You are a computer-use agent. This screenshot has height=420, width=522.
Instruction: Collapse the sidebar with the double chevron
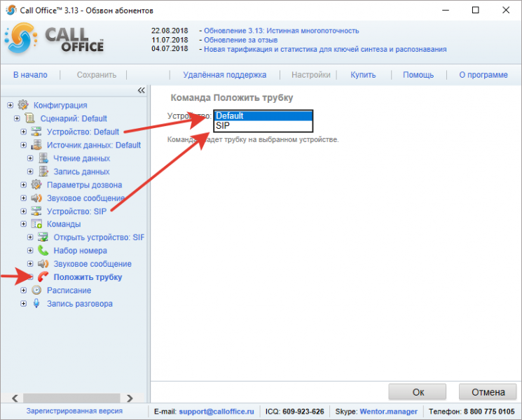[142, 90]
